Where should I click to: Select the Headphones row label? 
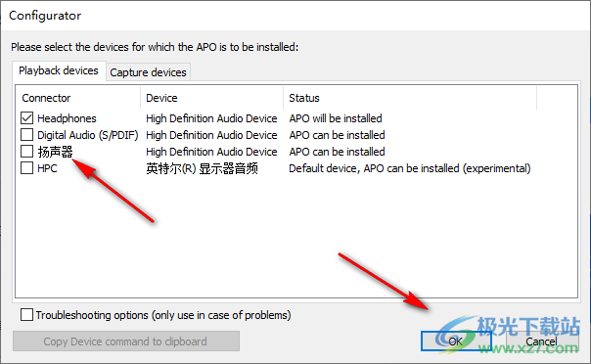click(x=68, y=118)
